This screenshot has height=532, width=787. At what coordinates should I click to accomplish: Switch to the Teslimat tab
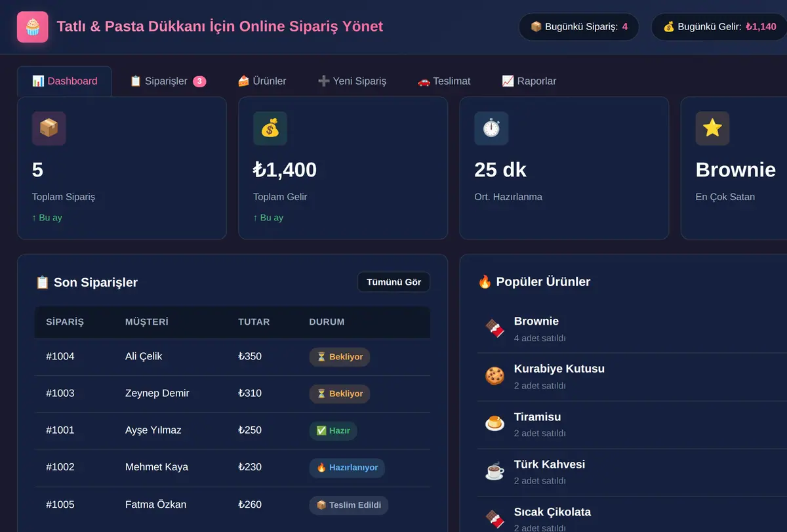tap(444, 81)
